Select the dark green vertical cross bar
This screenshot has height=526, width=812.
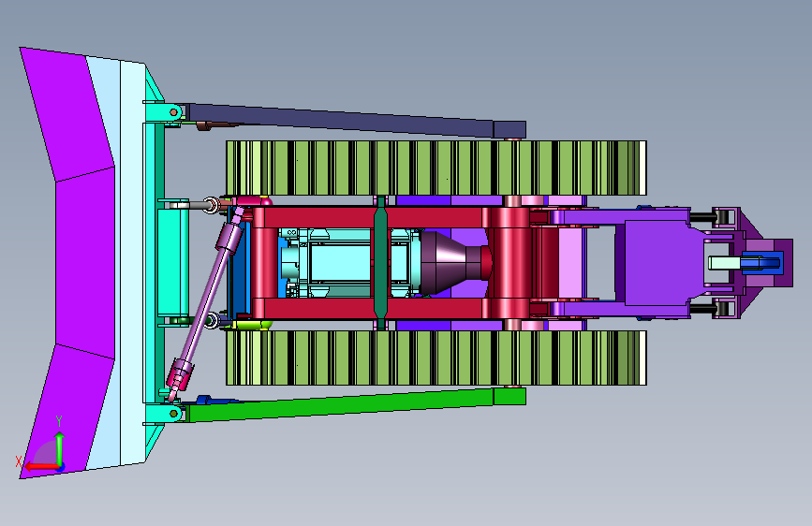coord(381,263)
